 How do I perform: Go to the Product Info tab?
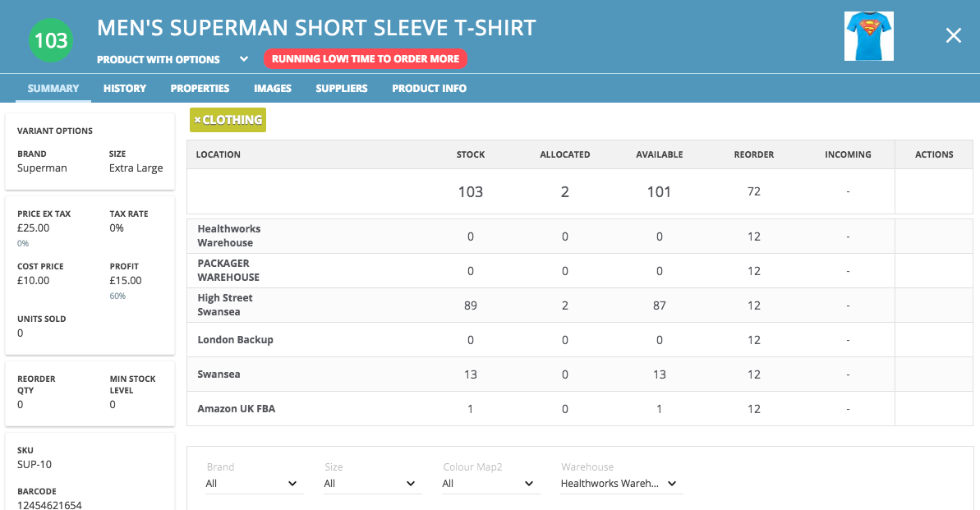coord(430,88)
